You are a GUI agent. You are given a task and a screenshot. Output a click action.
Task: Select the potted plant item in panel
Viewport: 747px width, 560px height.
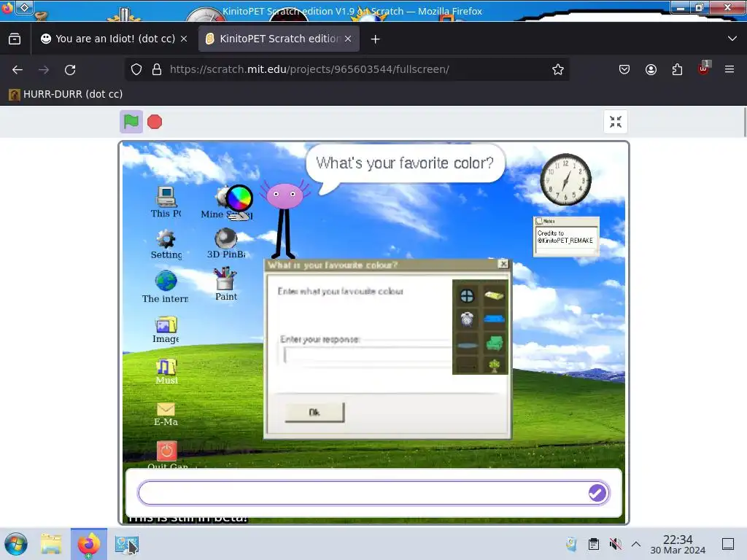coord(495,365)
